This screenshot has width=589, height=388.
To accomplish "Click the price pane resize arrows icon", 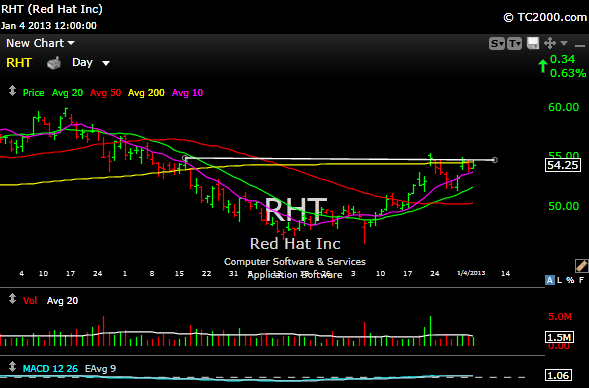I will coord(12,91).
